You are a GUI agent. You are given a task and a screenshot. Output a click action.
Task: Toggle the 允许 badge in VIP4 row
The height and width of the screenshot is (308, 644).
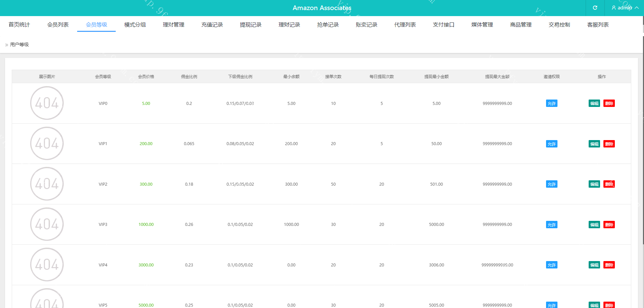coord(551,265)
